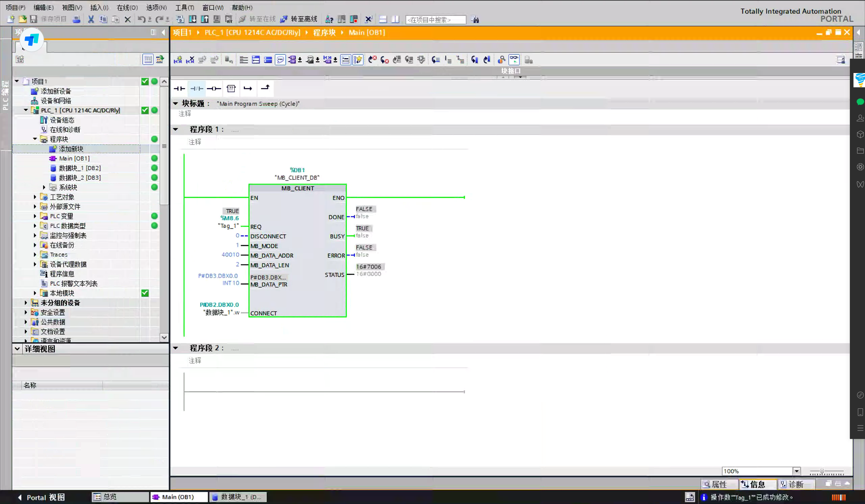Click the upload from device icon
This screenshot has height=504, width=865.
click(x=205, y=19)
